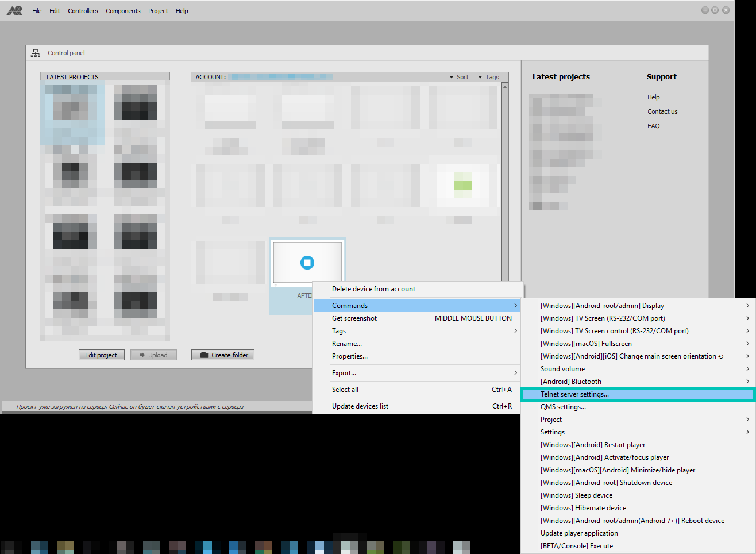The image size is (756, 554).
Task: Select Hibernate device command
Action: pos(638,508)
